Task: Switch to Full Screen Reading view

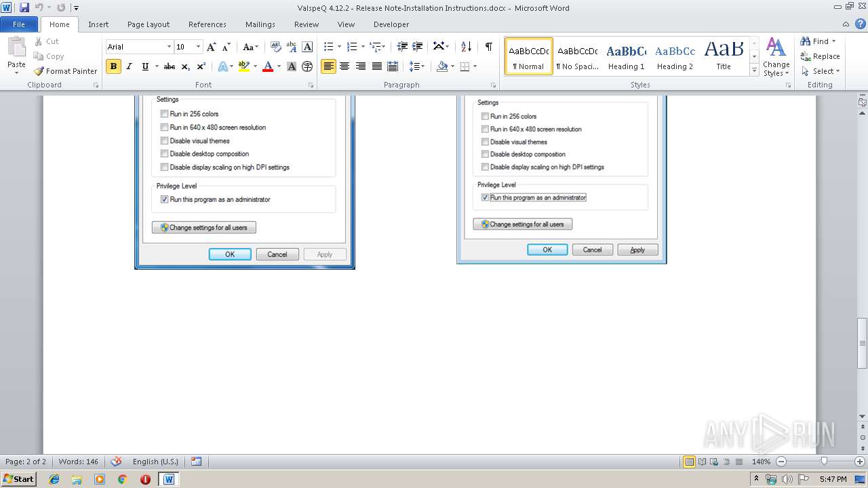Action: 701,462
